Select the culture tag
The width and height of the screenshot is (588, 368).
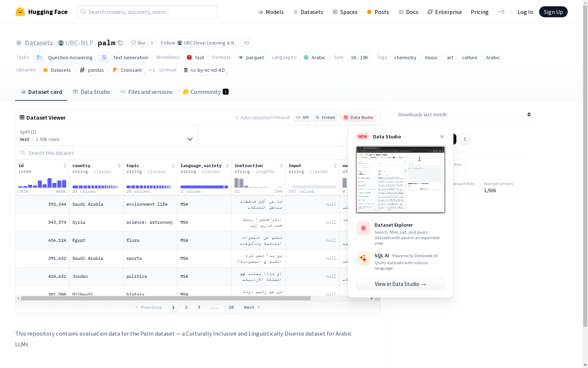(470, 57)
